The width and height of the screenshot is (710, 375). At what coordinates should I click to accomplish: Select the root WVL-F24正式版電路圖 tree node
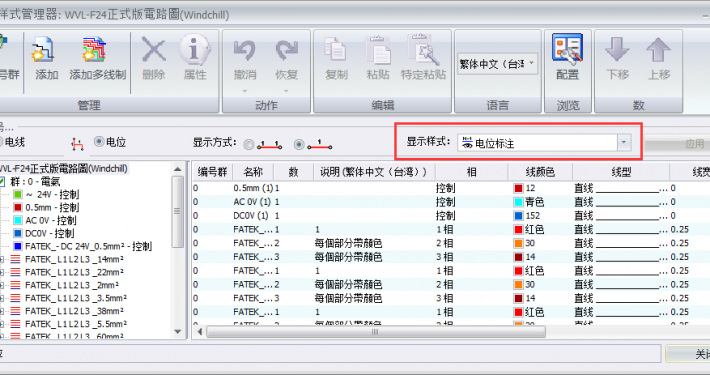pos(64,168)
